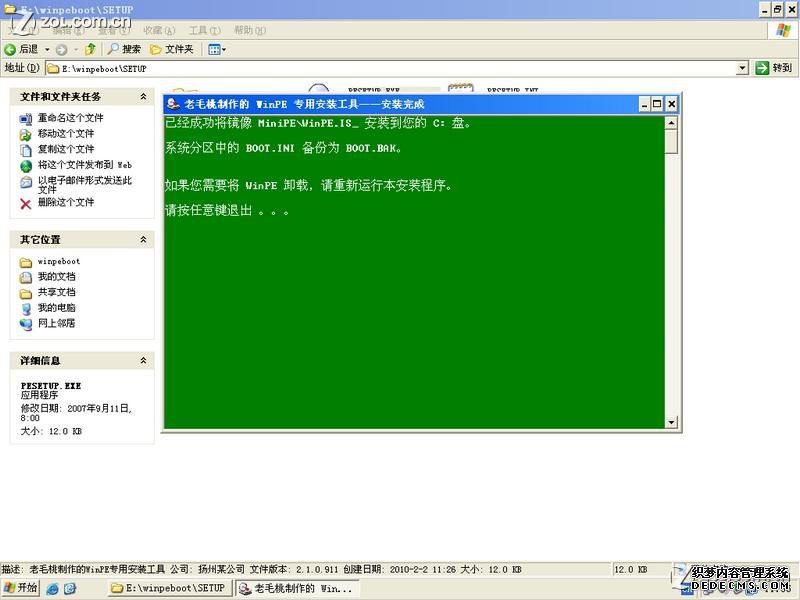Launch Internet Explorer from quick launch
The image size is (800, 600).
52,588
